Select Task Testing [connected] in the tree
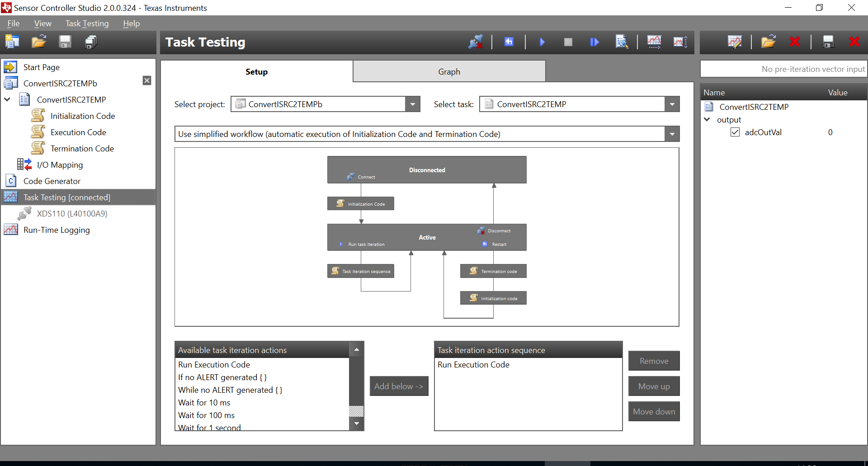Viewport: 868px width, 466px height. tap(78, 198)
